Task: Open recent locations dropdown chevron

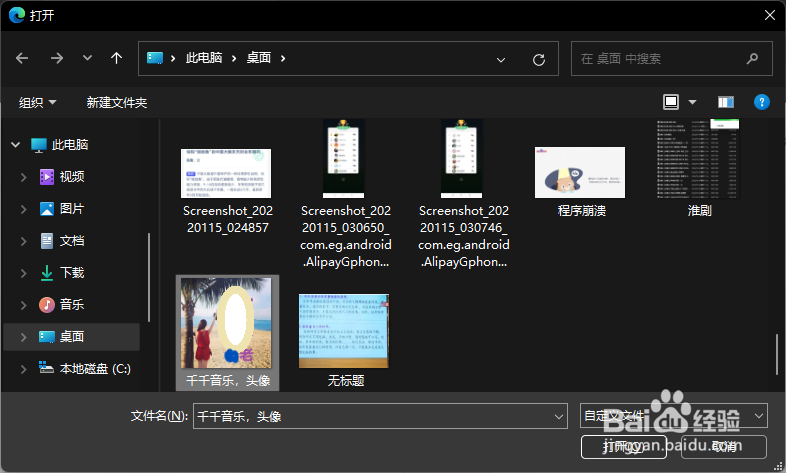Action: (x=87, y=58)
